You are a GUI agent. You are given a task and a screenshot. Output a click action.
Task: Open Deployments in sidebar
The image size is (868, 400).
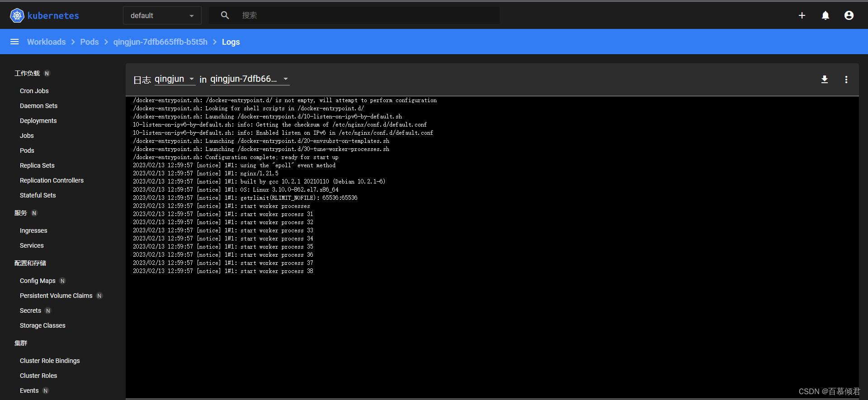38,121
